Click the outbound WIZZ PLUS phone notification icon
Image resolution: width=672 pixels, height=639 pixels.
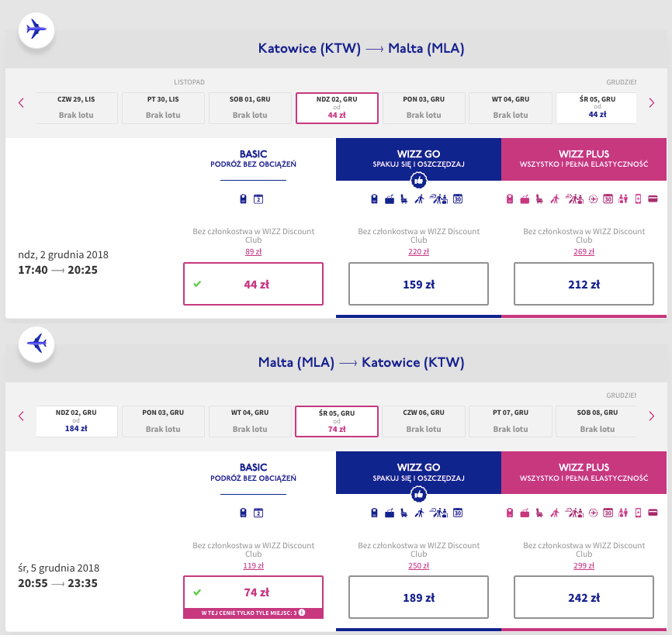point(638,199)
